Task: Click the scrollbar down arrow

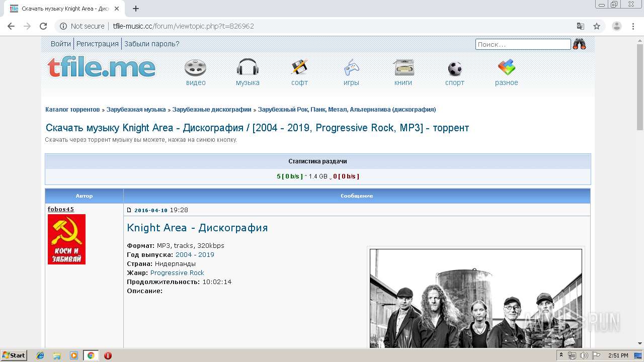Action: pyautogui.click(x=640, y=344)
